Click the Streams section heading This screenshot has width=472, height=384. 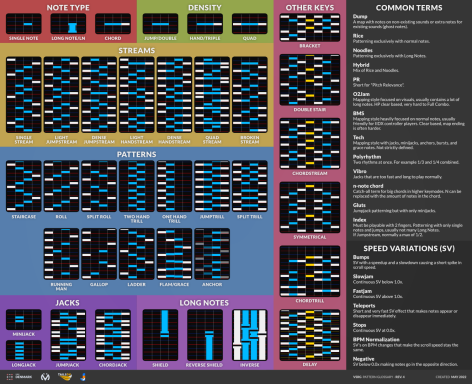click(x=137, y=51)
